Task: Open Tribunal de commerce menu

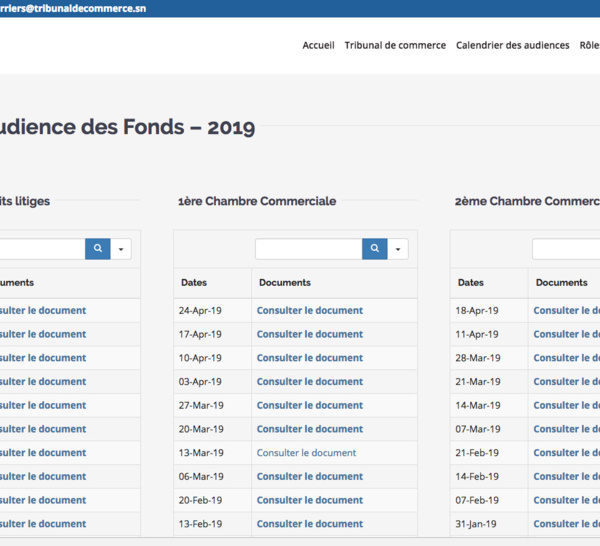Action: click(395, 45)
